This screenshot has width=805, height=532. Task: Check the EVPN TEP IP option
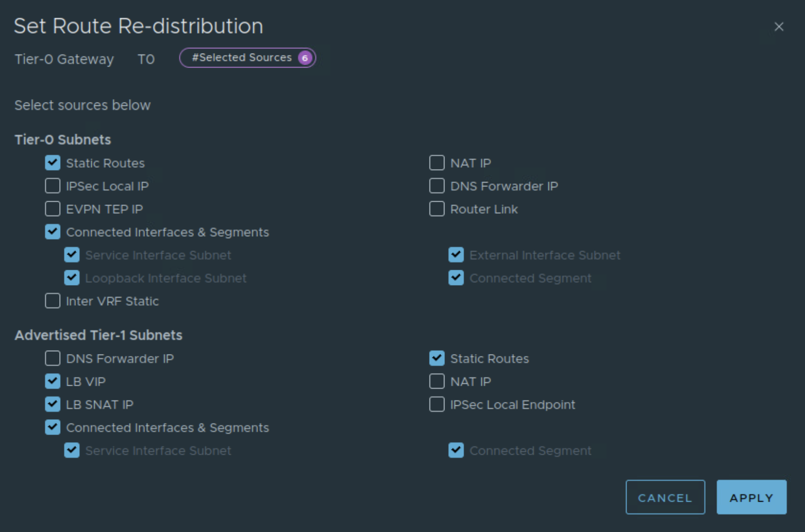click(53, 209)
